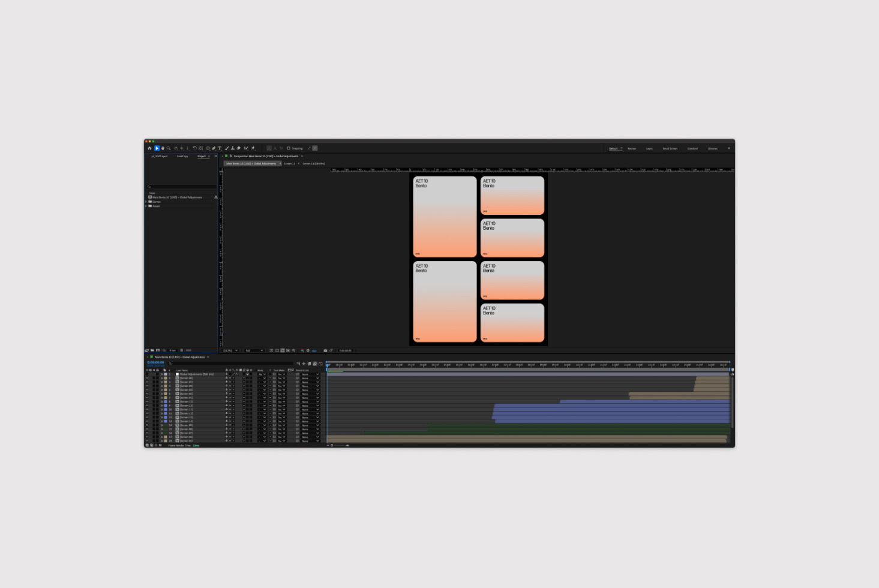This screenshot has height=588, width=879.
Task: Click the current time 0:00:00:00 in the timeline
Action: [155, 362]
